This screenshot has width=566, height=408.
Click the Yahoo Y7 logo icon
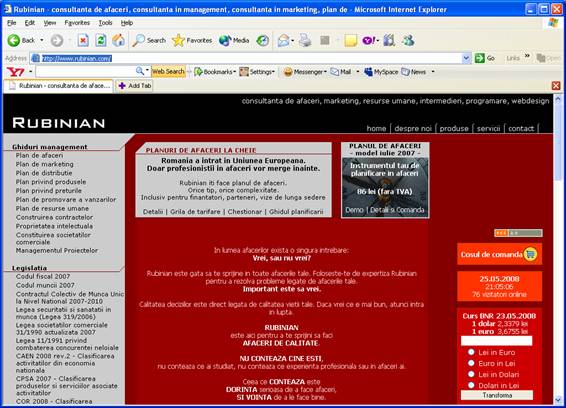tap(16, 72)
